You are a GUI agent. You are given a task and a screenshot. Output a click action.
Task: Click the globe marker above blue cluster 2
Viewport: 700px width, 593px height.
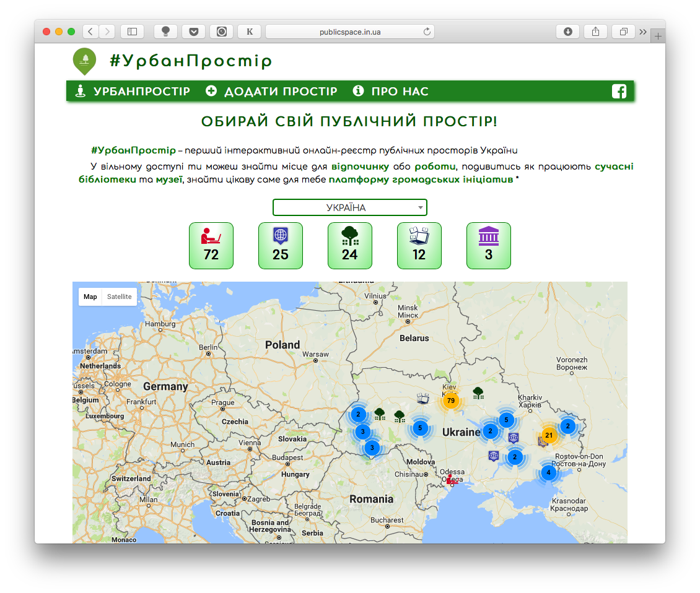(514, 438)
